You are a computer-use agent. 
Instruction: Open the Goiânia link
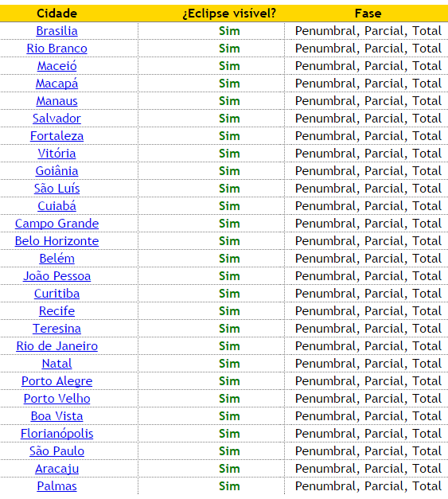(56, 171)
